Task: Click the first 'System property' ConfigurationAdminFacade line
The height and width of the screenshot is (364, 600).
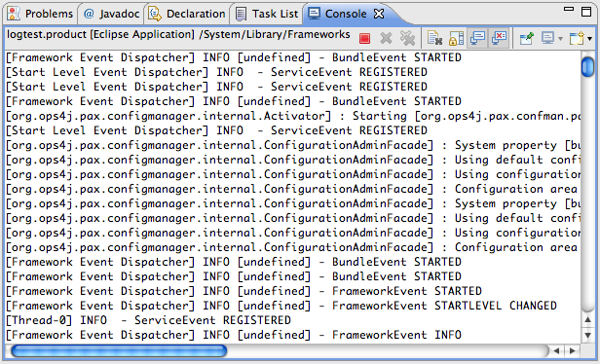Action: click(293, 145)
